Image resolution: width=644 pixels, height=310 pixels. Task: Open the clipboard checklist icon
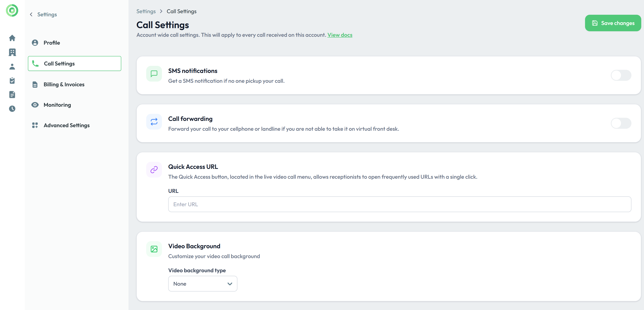12,81
